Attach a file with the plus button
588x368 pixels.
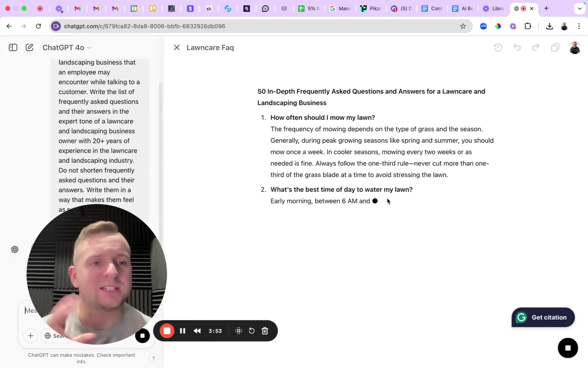click(x=31, y=336)
